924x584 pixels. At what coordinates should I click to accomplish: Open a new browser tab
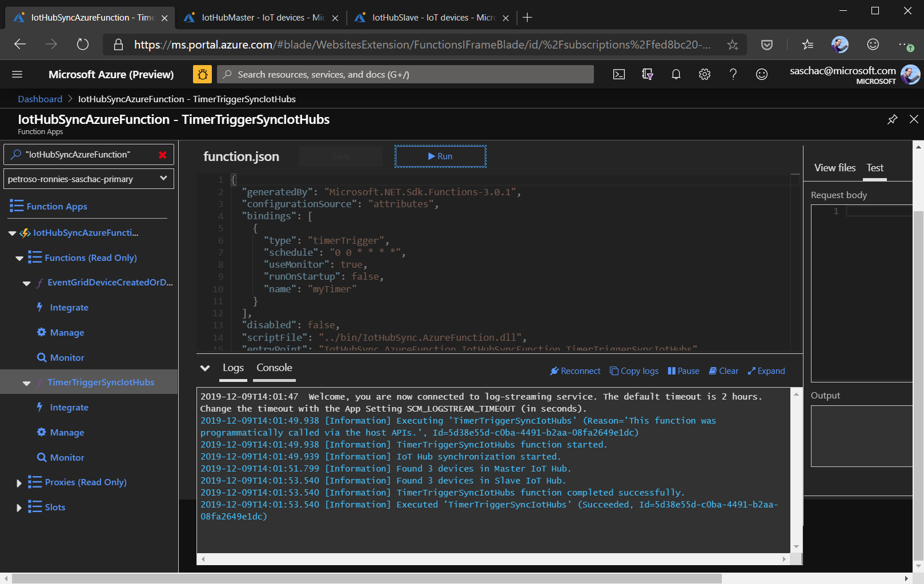528,18
